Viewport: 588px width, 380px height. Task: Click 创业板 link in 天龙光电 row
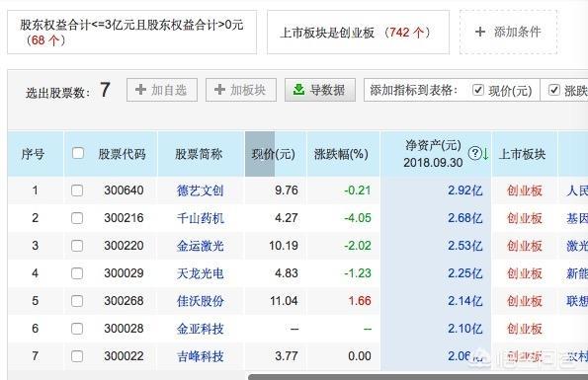pyautogui.click(x=525, y=273)
